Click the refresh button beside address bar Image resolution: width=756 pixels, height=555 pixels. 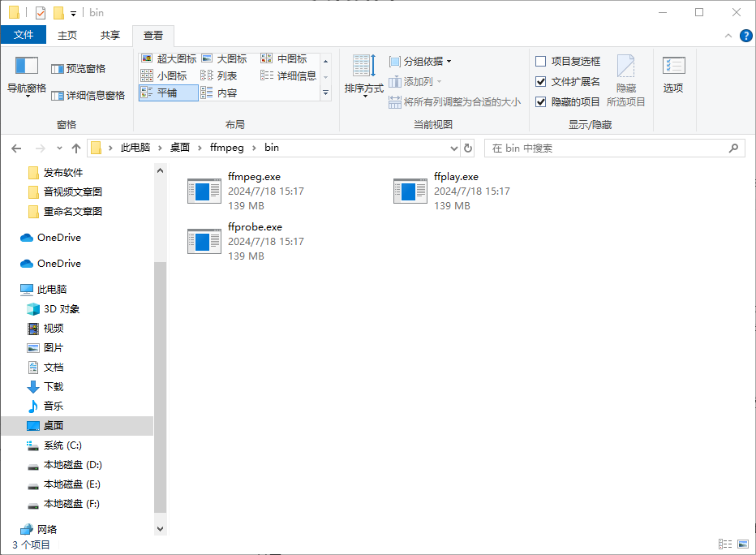pyautogui.click(x=468, y=148)
